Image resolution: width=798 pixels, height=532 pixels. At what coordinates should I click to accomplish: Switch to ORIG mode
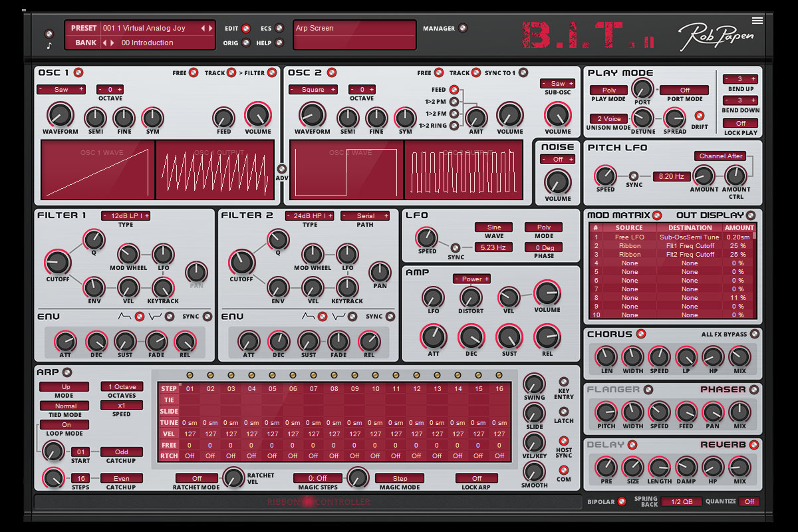pyautogui.click(x=246, y=43)
